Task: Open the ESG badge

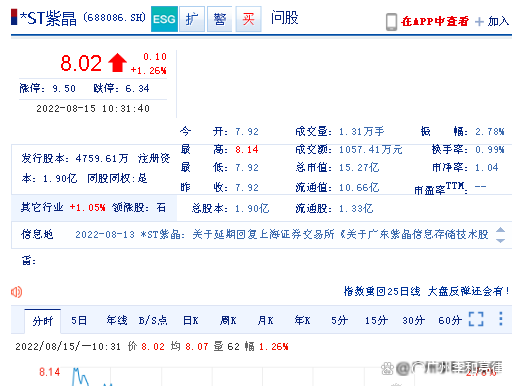Action: [164, 19]
